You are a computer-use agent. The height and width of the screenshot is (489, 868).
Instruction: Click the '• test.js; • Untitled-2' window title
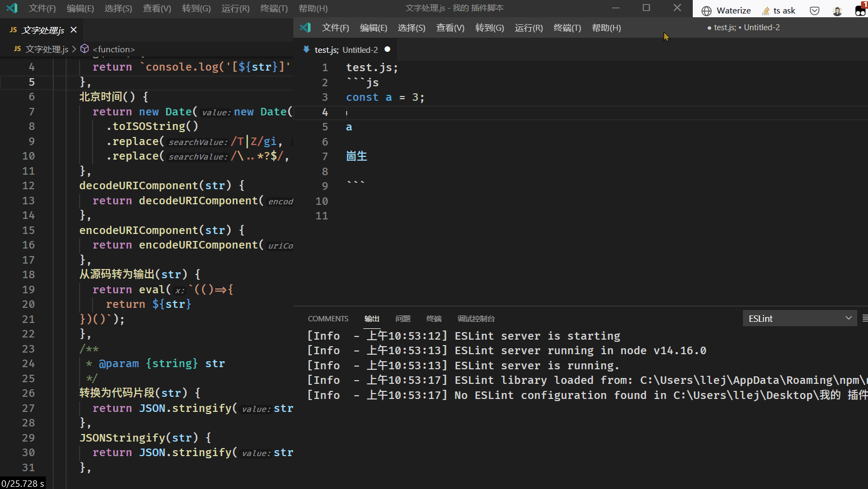coord(743,27)
